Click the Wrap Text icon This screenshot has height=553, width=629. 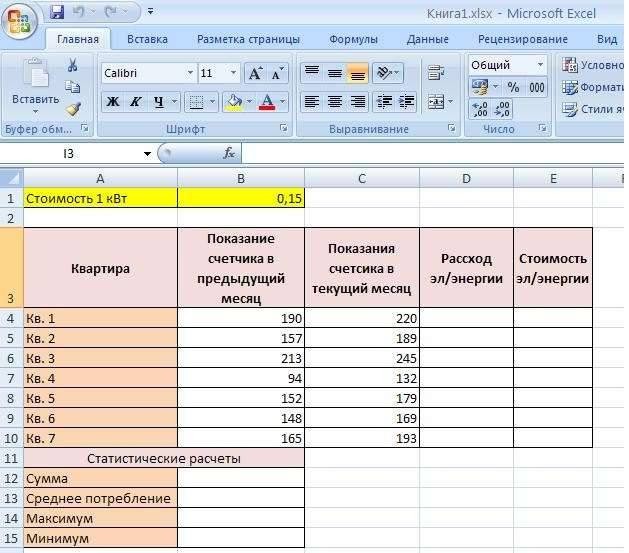click(435, 73)
